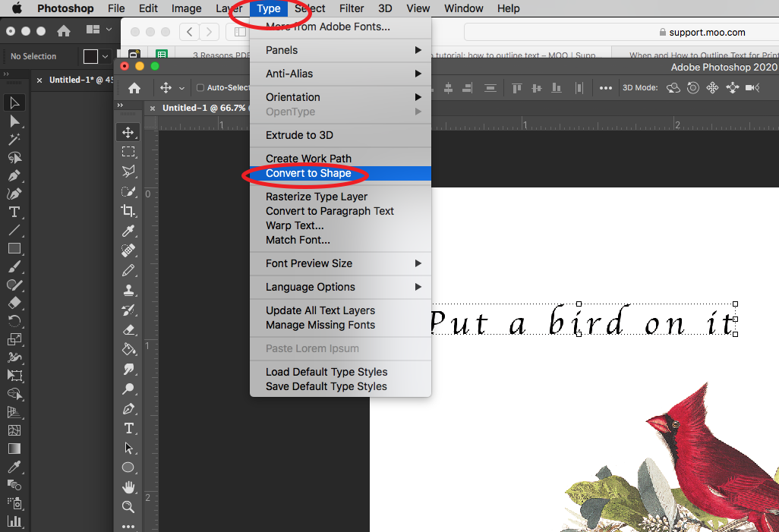Click the Orbit 3D camera icon
This screenshot has width=779, height=532.
tap(673, 88)
